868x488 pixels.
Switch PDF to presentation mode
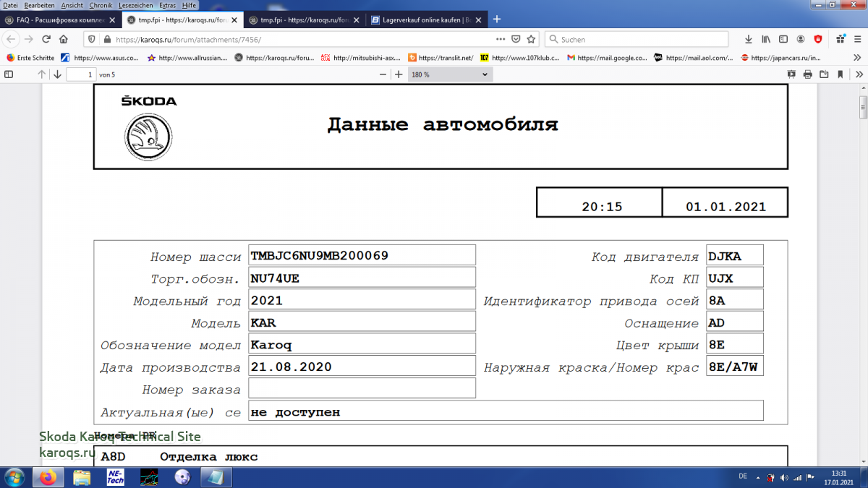[x=791, y=74]
